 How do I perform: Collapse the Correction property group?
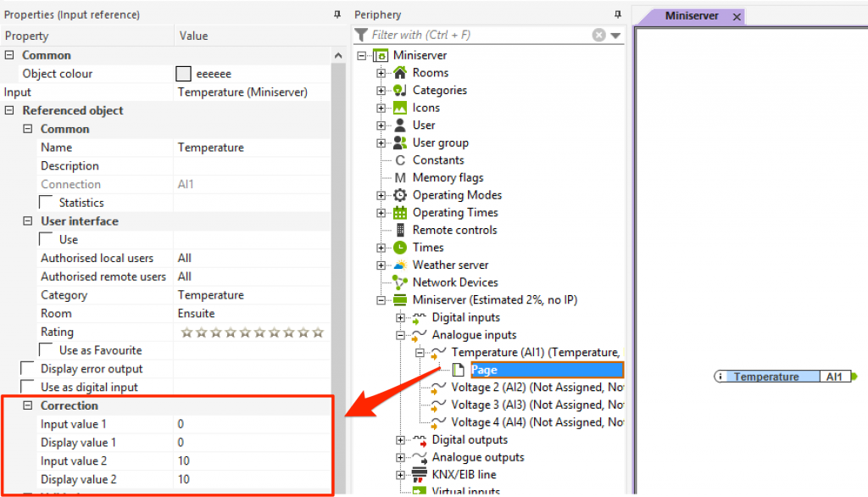[28, 406]
